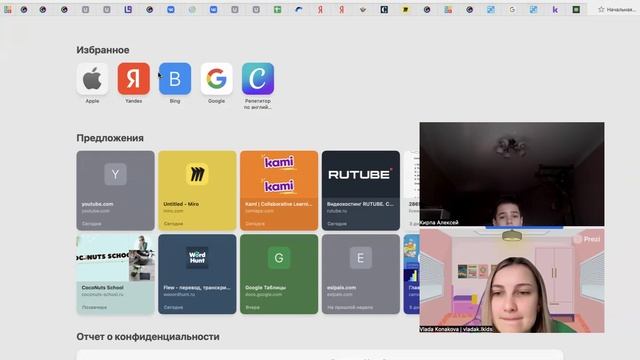Screen dimensions: 640x360
Task: Click the Избранное section heading
Action: click(x=103, y=50)
